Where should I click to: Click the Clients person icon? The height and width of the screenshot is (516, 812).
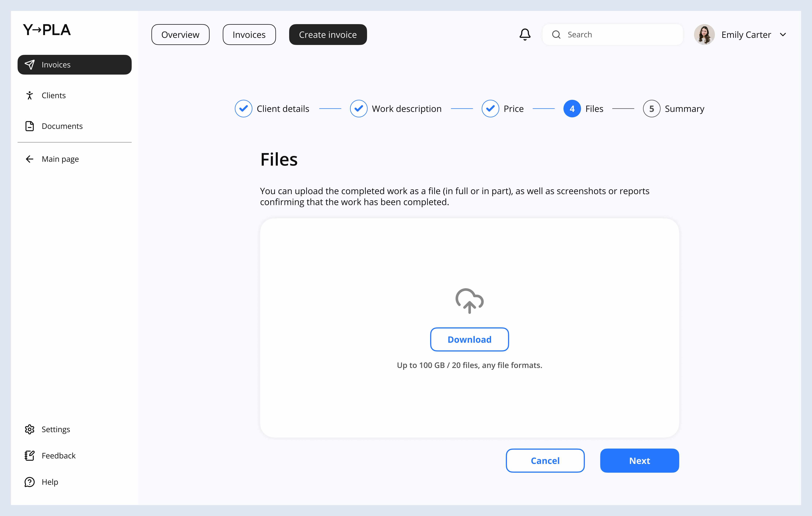30,95
